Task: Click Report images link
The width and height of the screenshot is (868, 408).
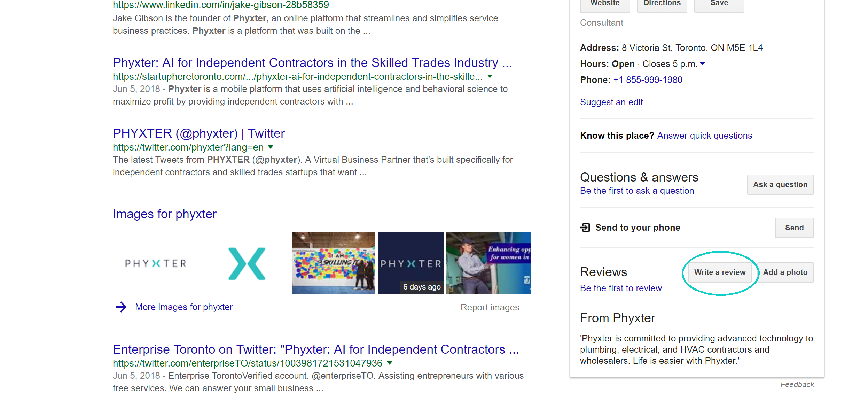Action: click(490, 307)
